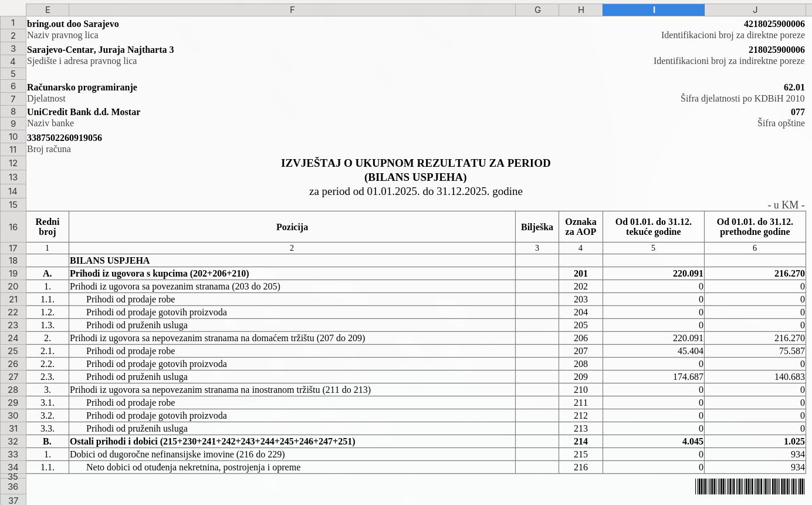Click row header 19

click(x=13, y=274)
